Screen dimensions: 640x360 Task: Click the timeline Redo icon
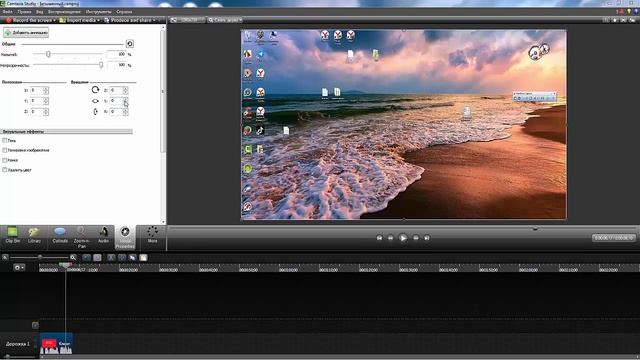(97, 258)
